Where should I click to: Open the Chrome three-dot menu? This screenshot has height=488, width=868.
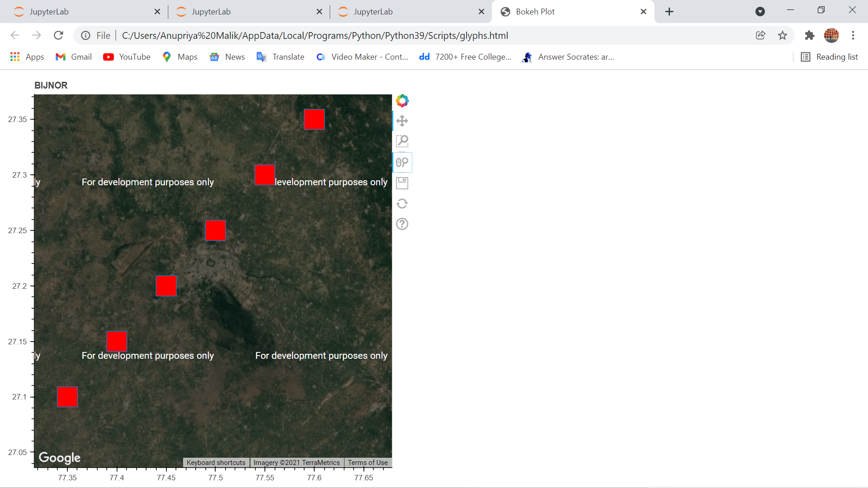pyautogui.click(x=853, y=35)
